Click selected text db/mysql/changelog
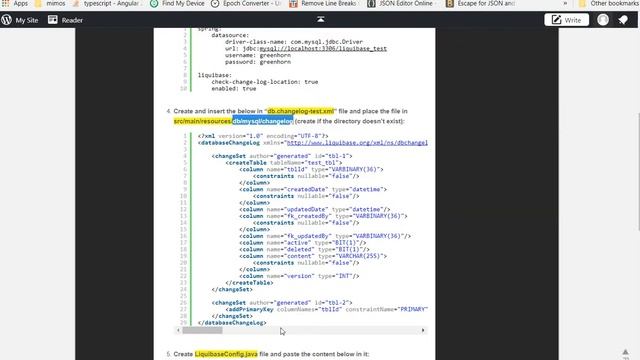This screenshot has height=360, width=640. pyautogui.click(x=262, y=121)
